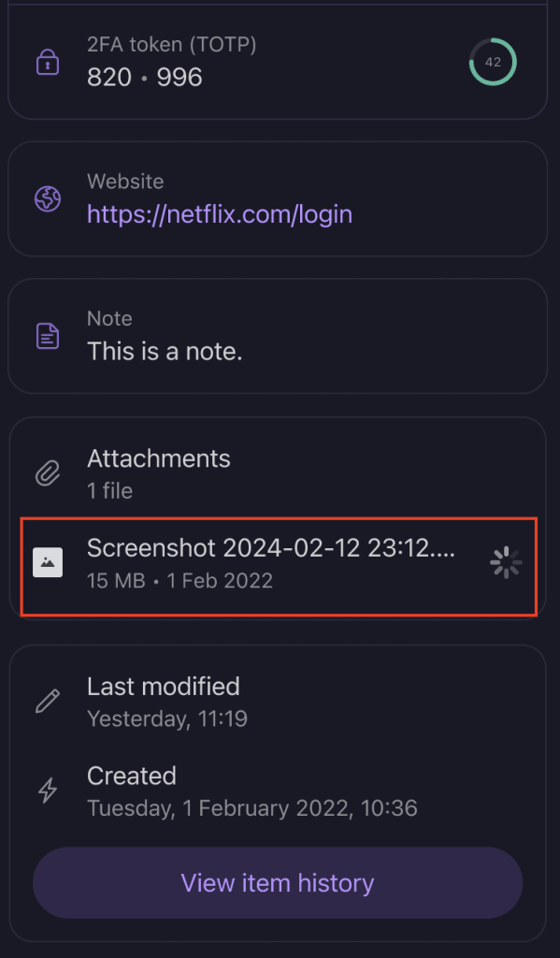Viewport: 560px width, 958px height.
Task: Click the '15 MB • 1 Feb 2022' attachment details
Action: (x=179, y=580)
